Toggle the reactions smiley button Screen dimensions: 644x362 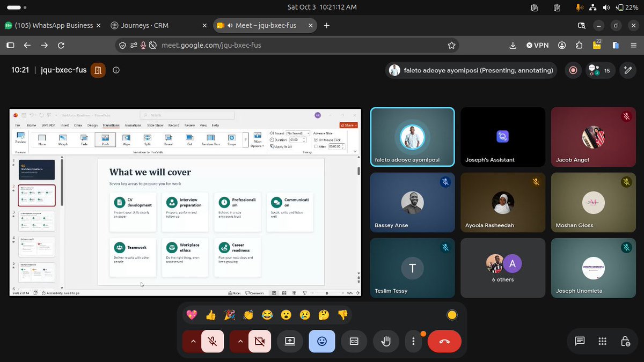tap(322, 341)
